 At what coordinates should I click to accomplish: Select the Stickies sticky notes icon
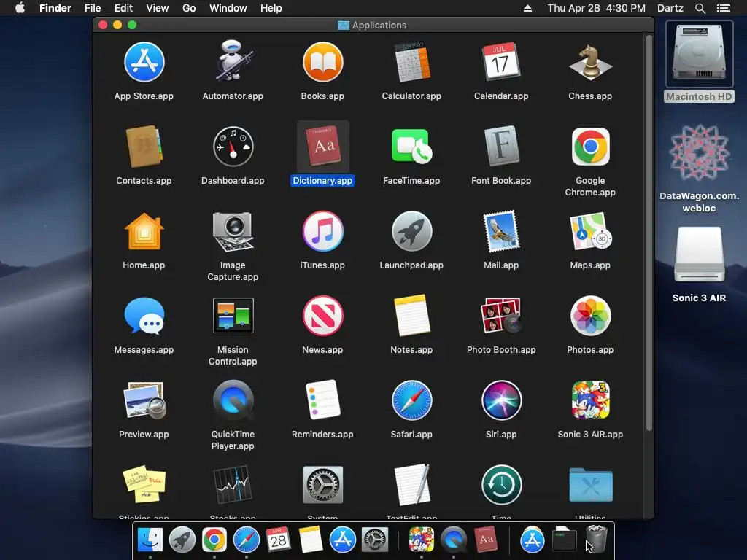click(144, 485)
